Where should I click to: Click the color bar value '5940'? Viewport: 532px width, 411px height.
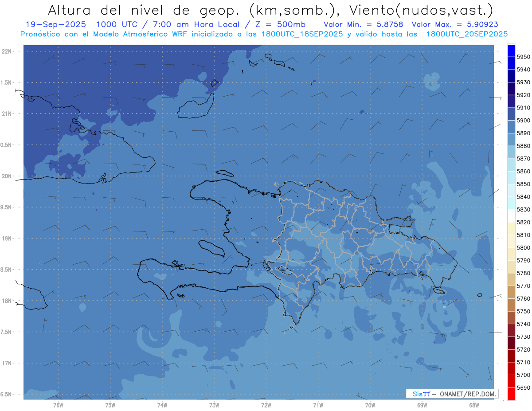tap(524, 70)
